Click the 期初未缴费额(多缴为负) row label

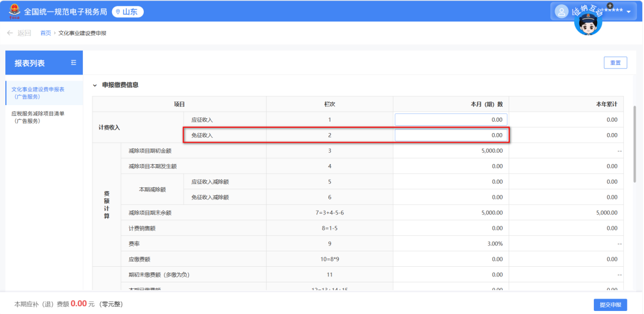158,275
